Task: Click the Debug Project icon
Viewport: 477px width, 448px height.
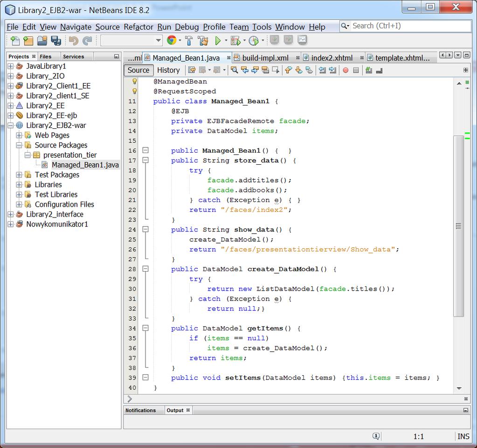Action: 236,41
